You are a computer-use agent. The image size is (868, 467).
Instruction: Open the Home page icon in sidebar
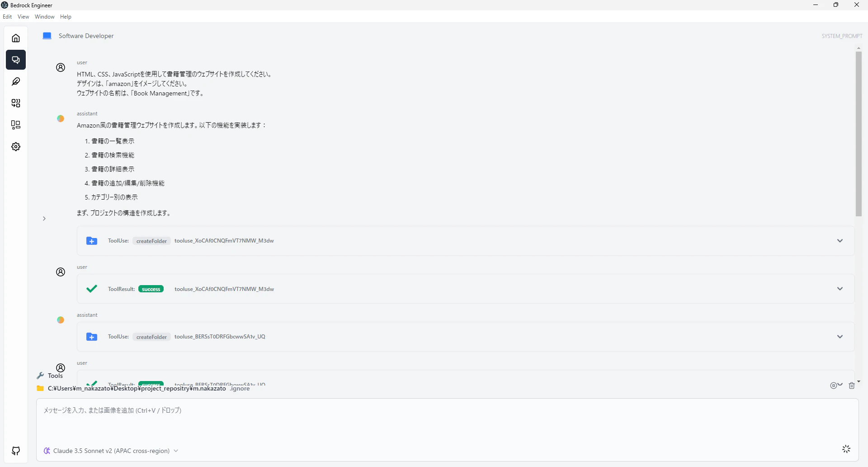point(16,38)
